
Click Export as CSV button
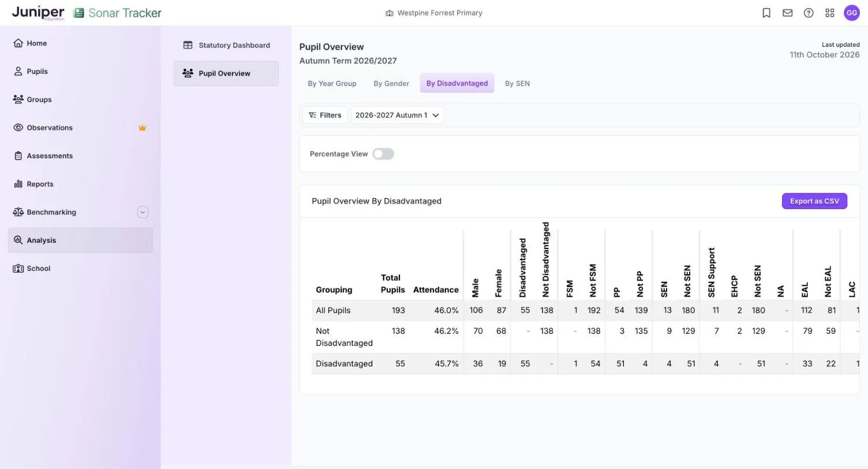tap(814, 201)
